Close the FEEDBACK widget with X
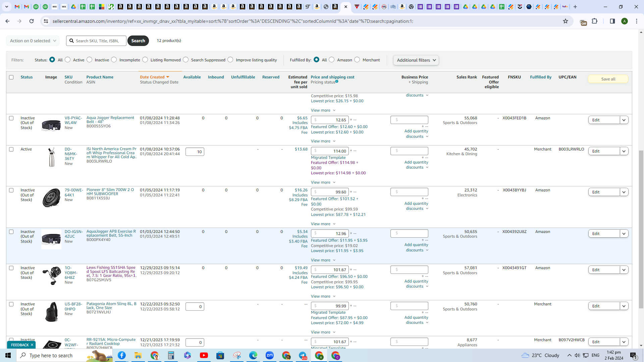The width and height of the screenshot is (644, 362). click(x=32, y=345)
